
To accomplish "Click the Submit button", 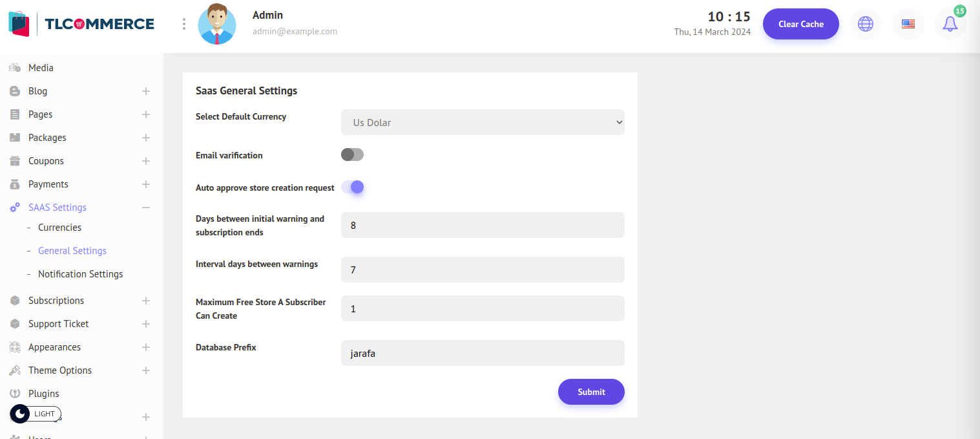I will 591,392.
